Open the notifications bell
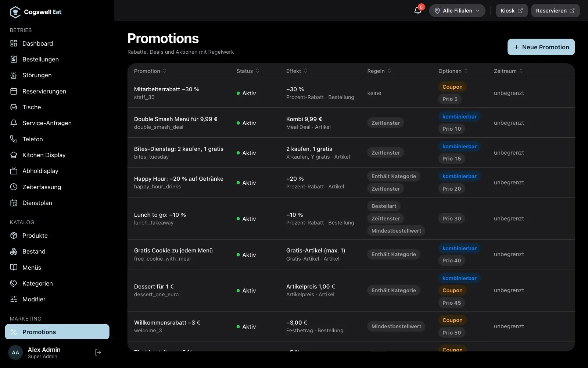This screenshot has width=588, height=368. coord(418,11)
